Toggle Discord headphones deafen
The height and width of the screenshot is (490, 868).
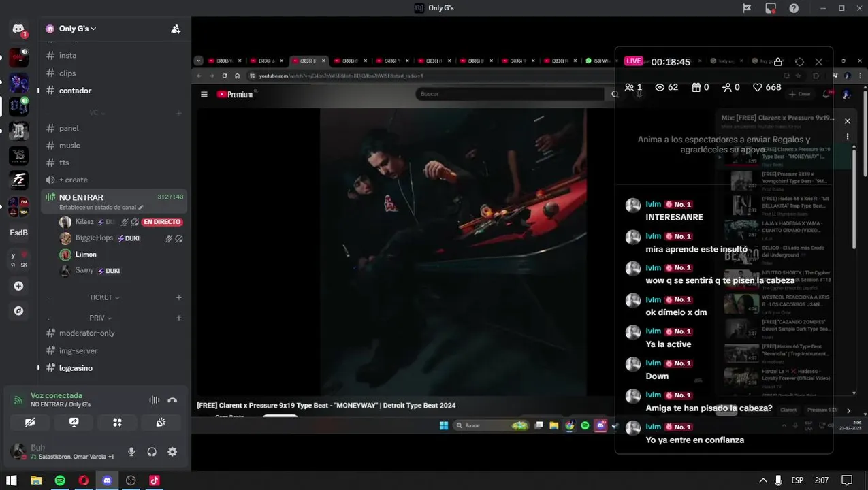152,452
